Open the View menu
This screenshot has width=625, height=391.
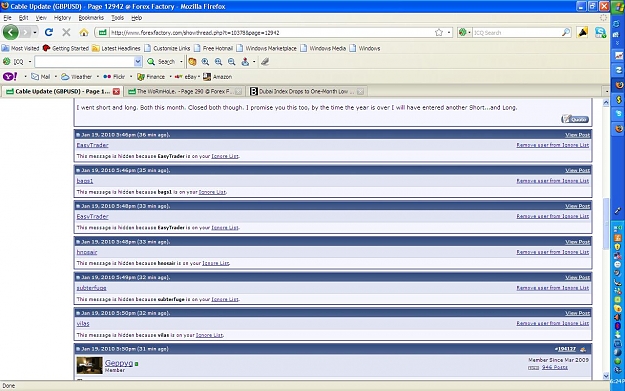(41, 18)
